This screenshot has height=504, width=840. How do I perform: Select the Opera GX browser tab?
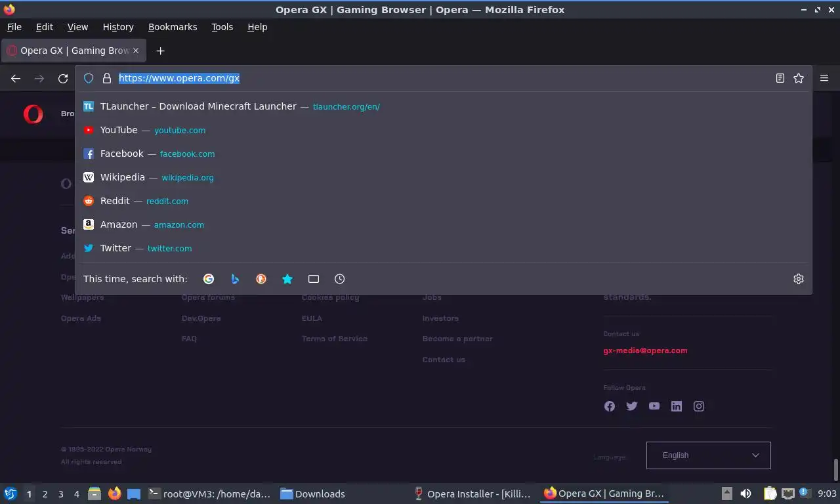coord(73,51)
